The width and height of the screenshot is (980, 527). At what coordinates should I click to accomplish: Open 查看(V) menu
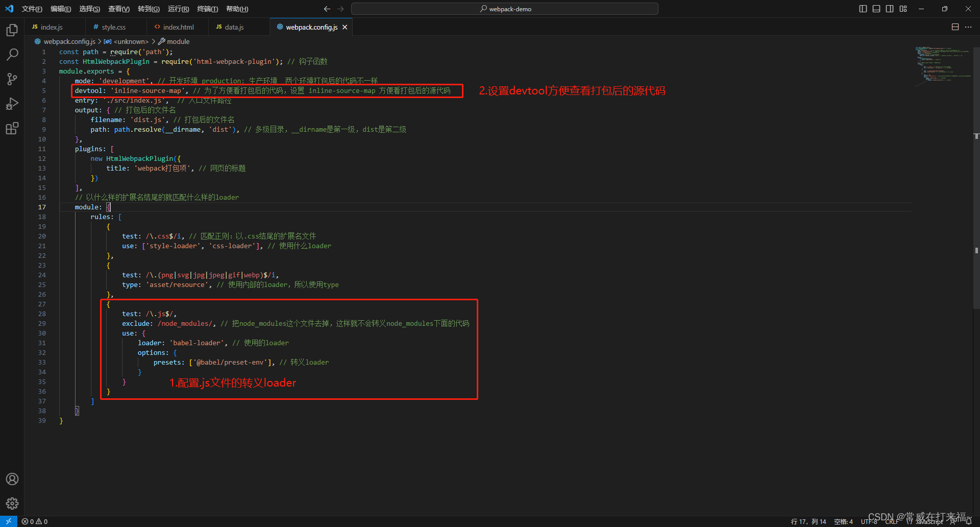click(x=119, y=9)
